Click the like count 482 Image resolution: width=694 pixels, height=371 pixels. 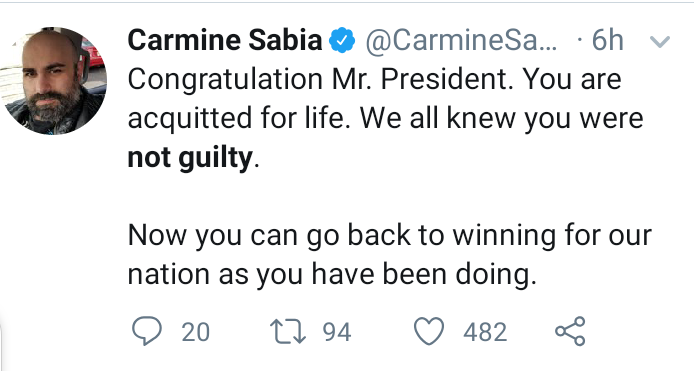tap(485, 332)
